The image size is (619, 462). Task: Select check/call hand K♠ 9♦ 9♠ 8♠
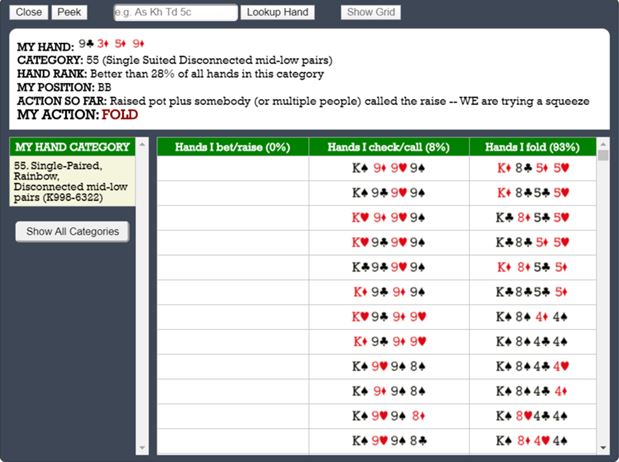(x=389, y=391)
